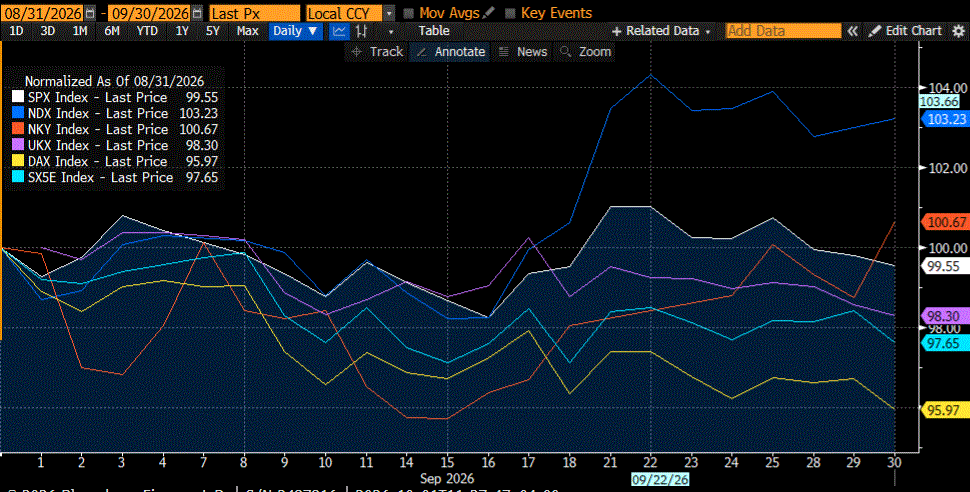
Task: Click the white SPX Index legend swatch
Action: point(18,97)
